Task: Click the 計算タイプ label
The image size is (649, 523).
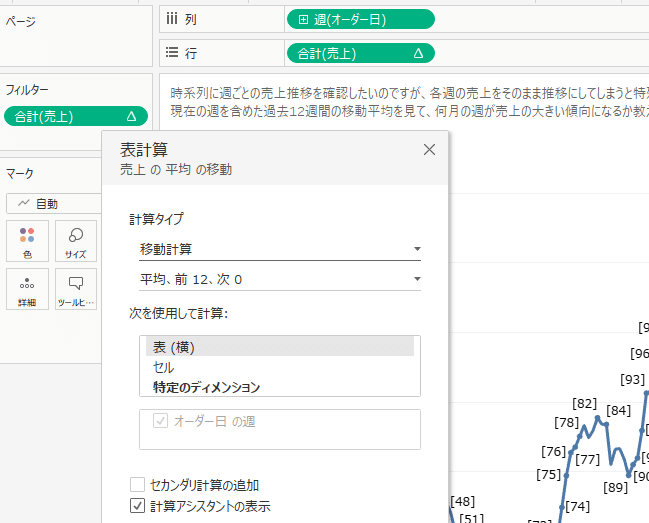Action: click(156, 219)
